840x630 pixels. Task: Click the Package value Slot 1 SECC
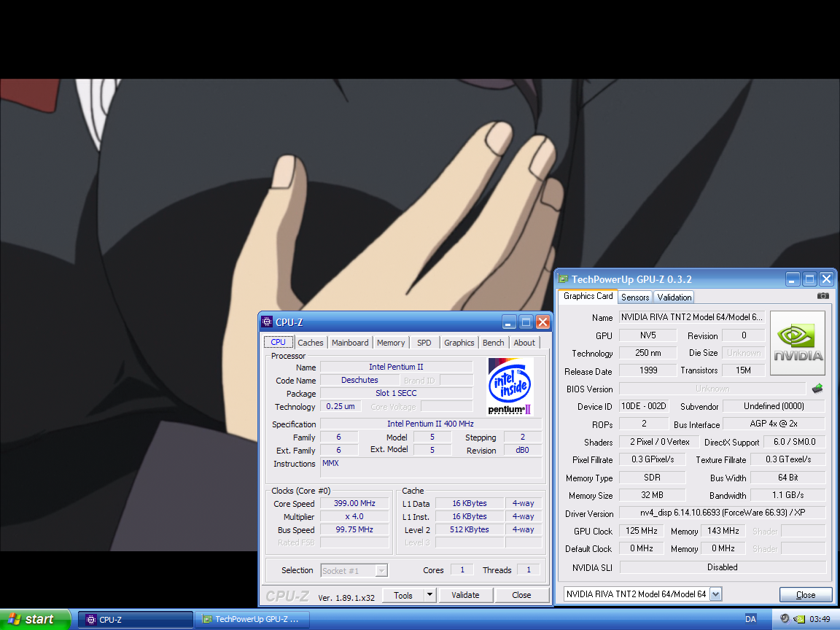pyautogui.click(x=396, y=393)
